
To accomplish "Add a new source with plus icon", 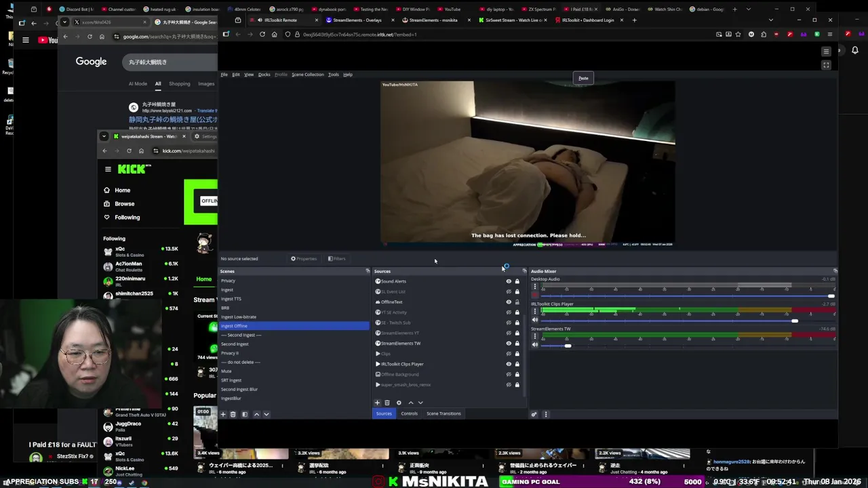I will coord(378,403).
